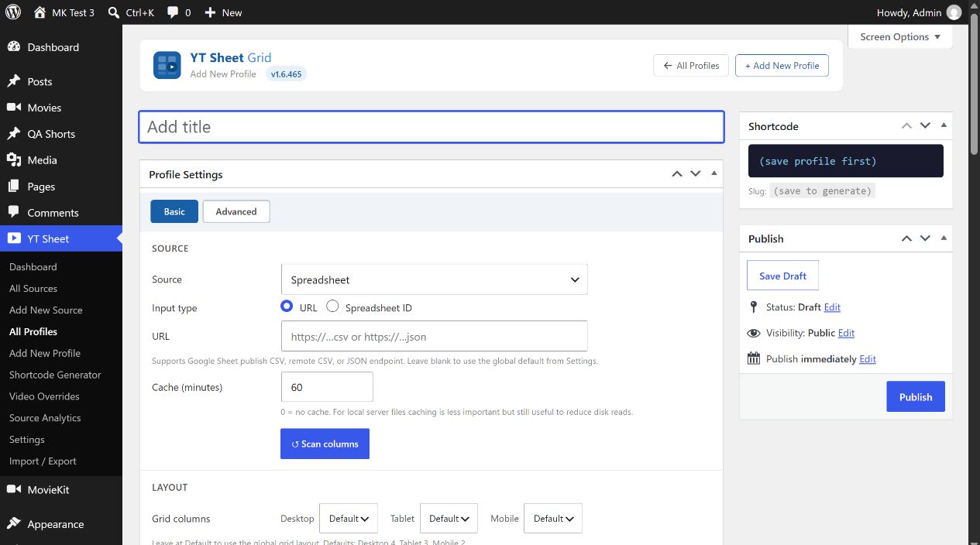Viewport: 980px width, 545px height.
Task: Open the Mobile grid columns dropdown
Action: pyautogui.click(x=553, y=519)
